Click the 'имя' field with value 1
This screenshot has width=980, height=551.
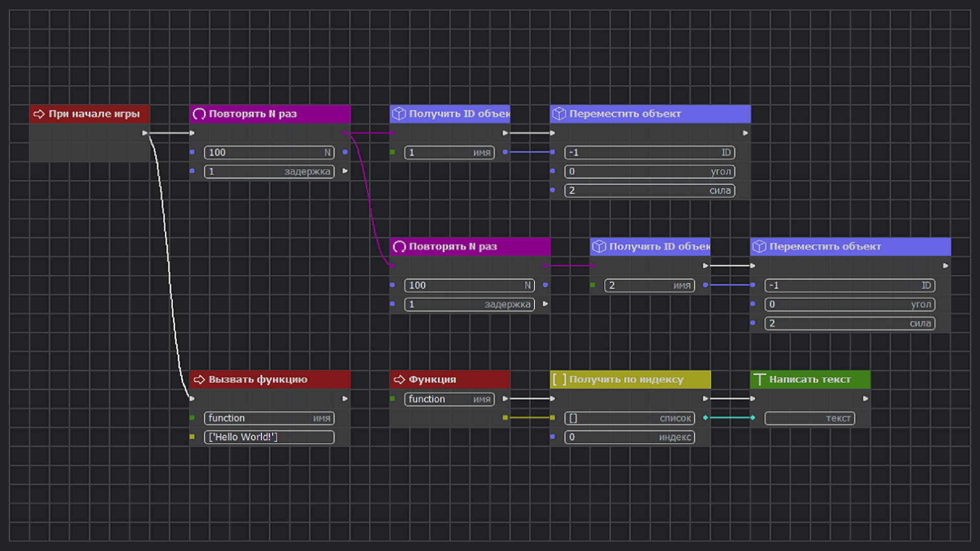(450, 153)
